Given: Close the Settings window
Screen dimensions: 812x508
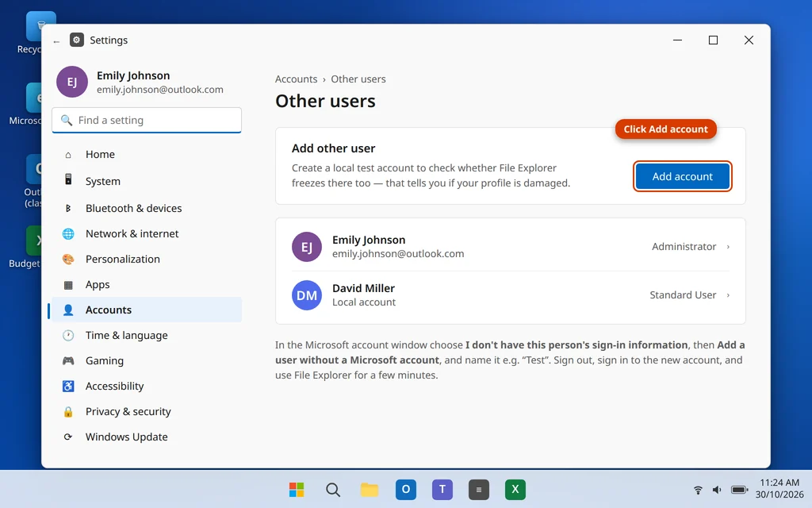Looking at the screenshot, I should click(x=749, y=40).
